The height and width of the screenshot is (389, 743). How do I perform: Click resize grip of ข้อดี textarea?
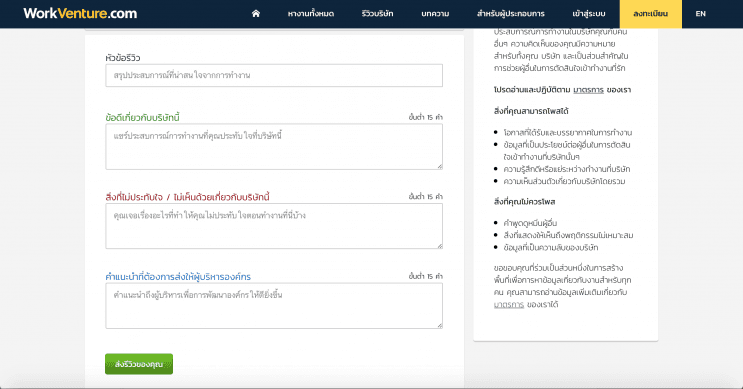(x=440, y=166)
